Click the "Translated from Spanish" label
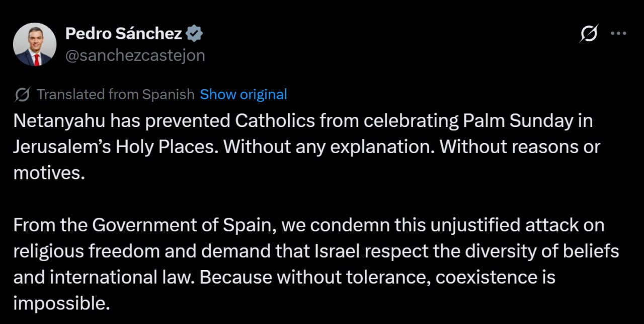644x324 pixels. coord(115,94)
